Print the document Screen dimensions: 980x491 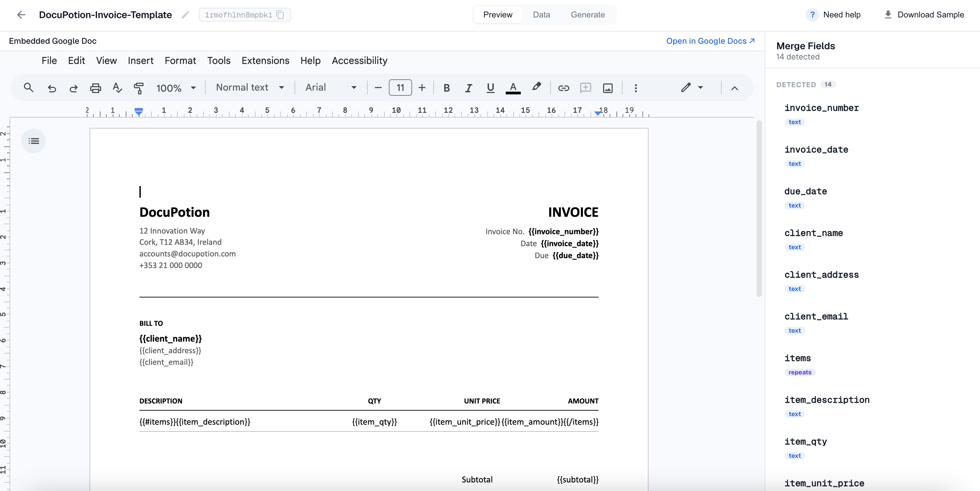(x=95, y=88)
